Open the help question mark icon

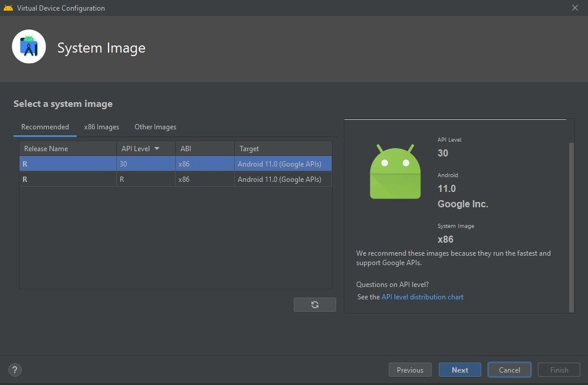tap(15, 370)
